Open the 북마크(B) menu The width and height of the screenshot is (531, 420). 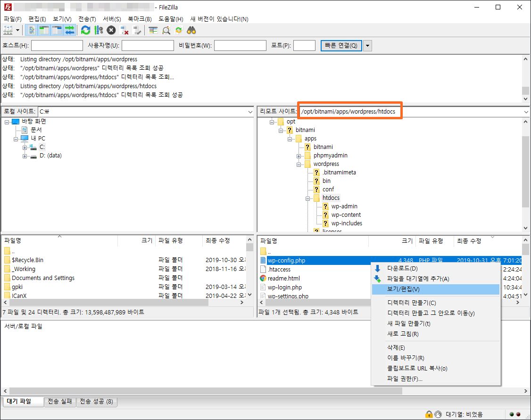click(140, 19)
